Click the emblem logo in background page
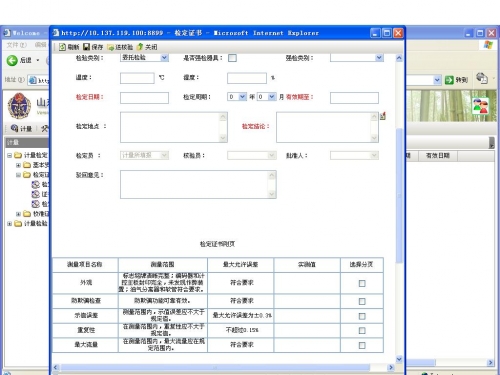Image resolution: width=500 pixels, height=375 pixels. click(x=19, y=106)
